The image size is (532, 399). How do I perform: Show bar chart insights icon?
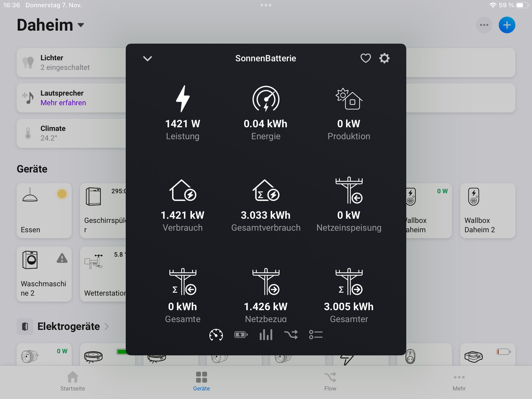coord(266,335)
